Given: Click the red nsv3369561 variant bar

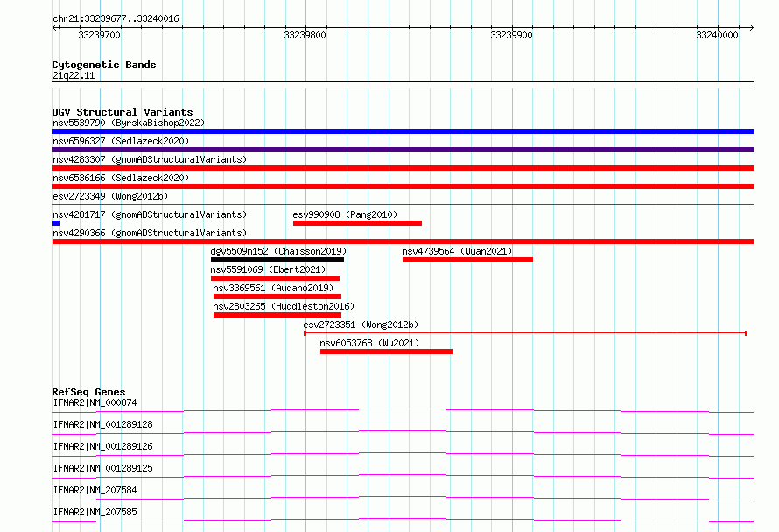Looking at the screenshot, I should (x=277, y=297).
